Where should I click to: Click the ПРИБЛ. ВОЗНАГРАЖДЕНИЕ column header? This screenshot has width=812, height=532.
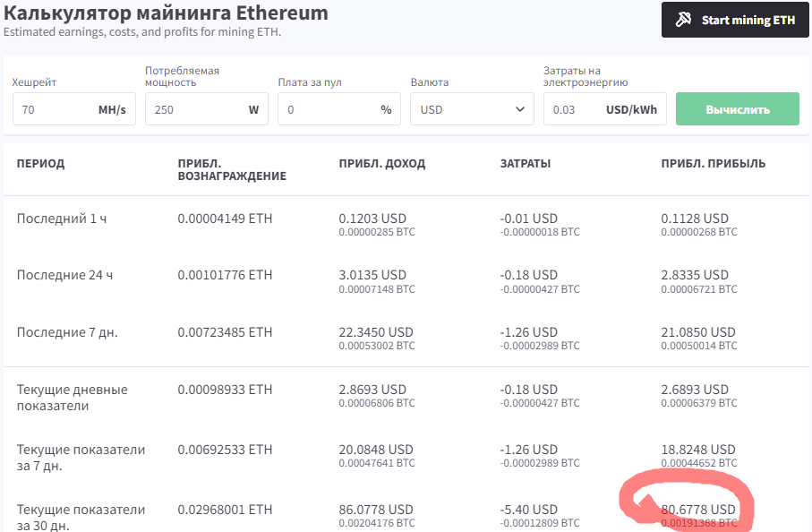(231, 169)
